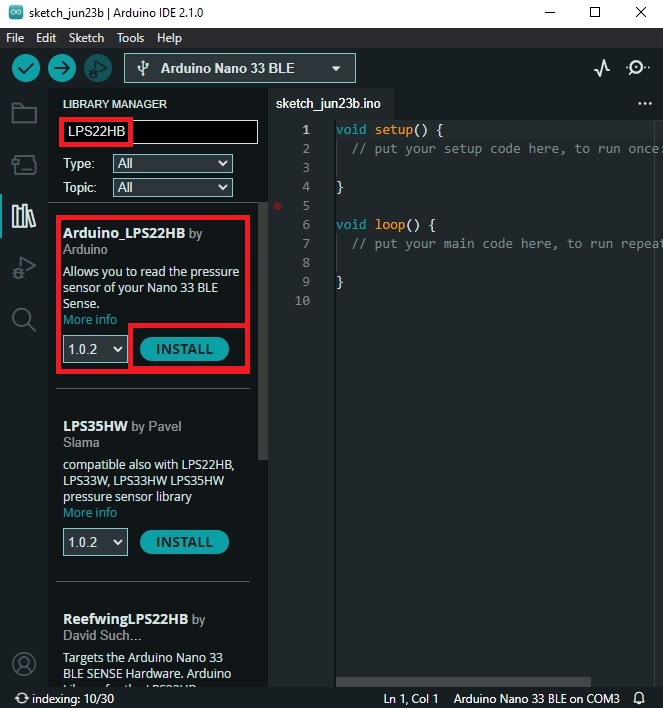Start debugging with the toolbar debug icon
This screenshot has height=708, width=663.
[98, 68]
